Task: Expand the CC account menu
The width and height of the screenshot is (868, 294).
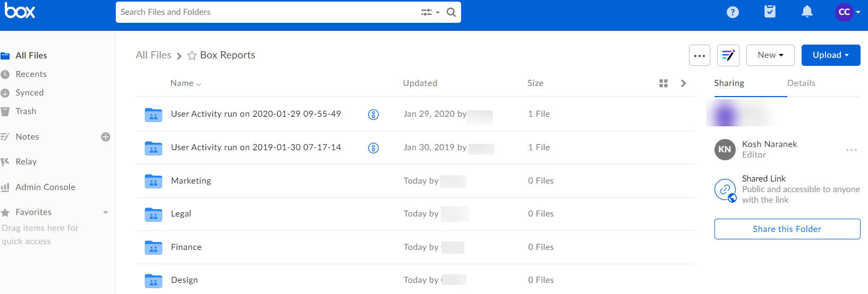Action: click(848, 12)
